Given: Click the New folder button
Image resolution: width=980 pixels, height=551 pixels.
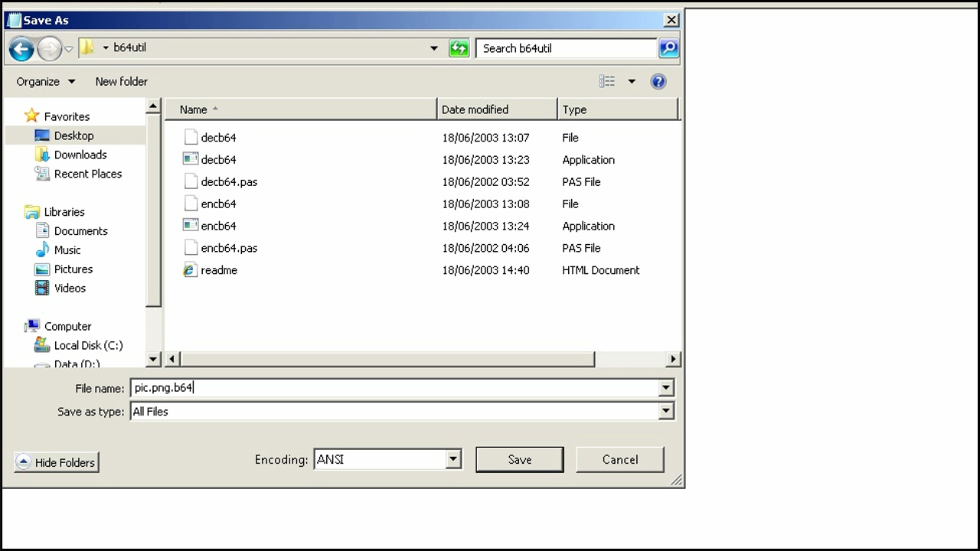Looking at the screenshot, I should (x=122, y=81).
